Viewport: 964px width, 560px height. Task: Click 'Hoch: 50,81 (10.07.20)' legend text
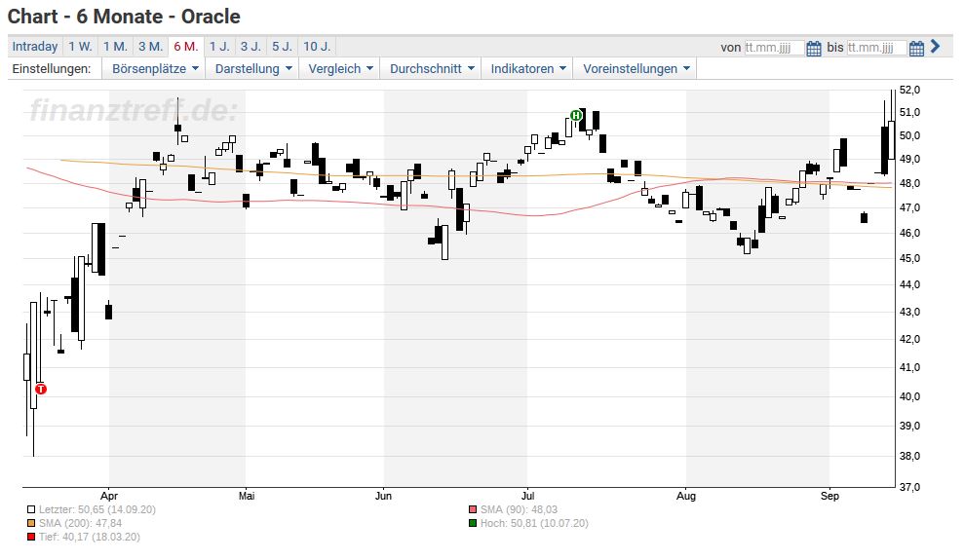point(534,523)
